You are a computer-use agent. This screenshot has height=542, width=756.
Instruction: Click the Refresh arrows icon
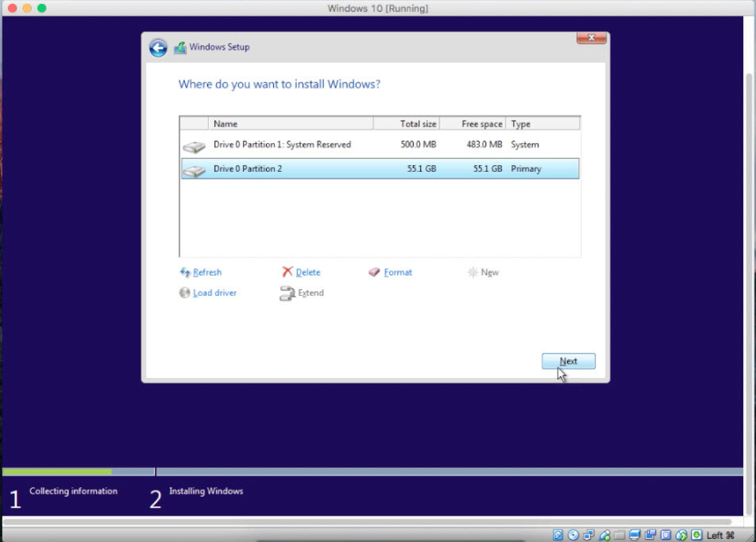point(185,273)
